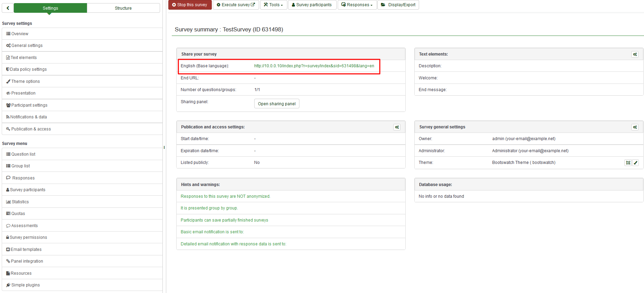Click the gear icon in Text elements header
The image size is (644, 293).
coord(635,54)
